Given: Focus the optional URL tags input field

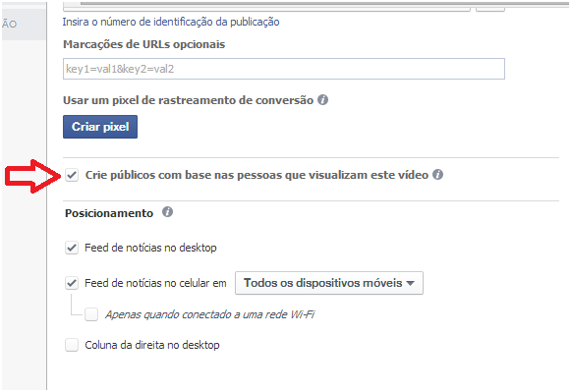Looking at the screenshot, I should [x=284, y=69].
